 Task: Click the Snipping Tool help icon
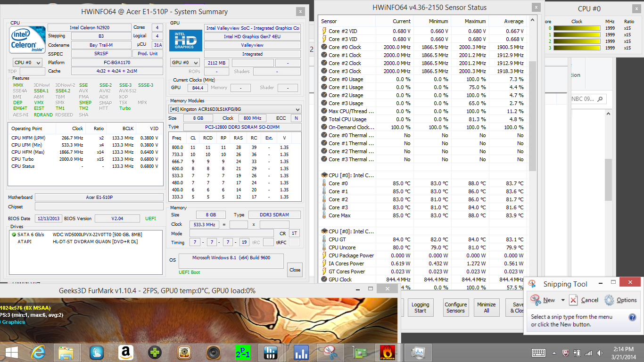click(x=632, y=317)
